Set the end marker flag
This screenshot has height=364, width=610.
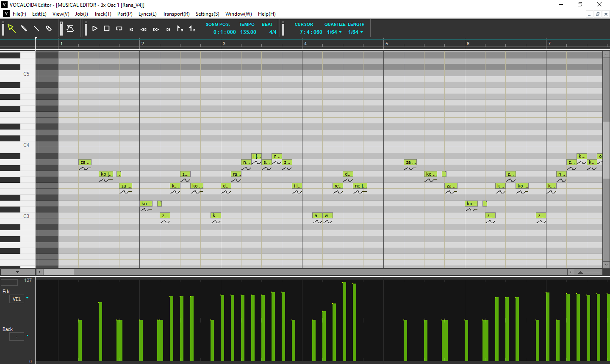click(192, 29)
